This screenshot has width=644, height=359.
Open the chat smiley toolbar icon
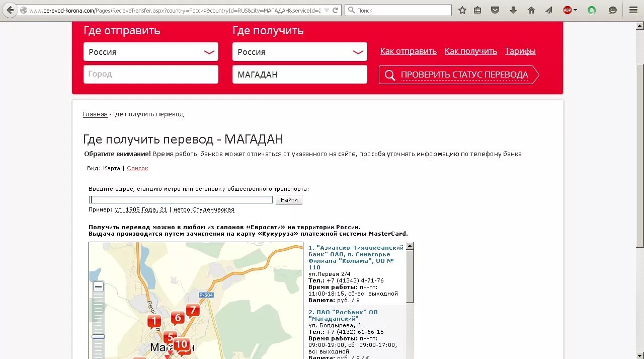(x=613, y=10)
